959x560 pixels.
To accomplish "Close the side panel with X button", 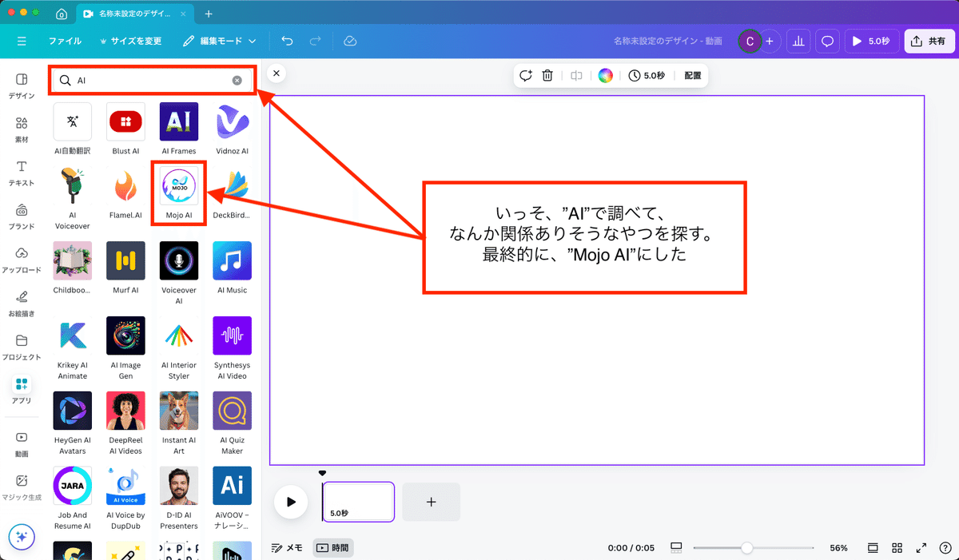I will click(x=276, y=73).
